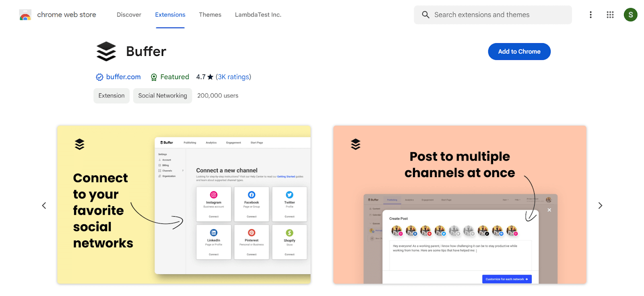Click the Create Post heading
The width and height of the screenshot is (644, 296).
tap(398, 219)
